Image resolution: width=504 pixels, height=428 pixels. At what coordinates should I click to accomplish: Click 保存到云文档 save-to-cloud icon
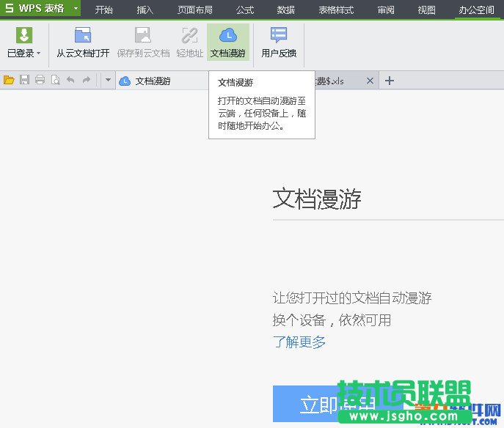point(143,35)
